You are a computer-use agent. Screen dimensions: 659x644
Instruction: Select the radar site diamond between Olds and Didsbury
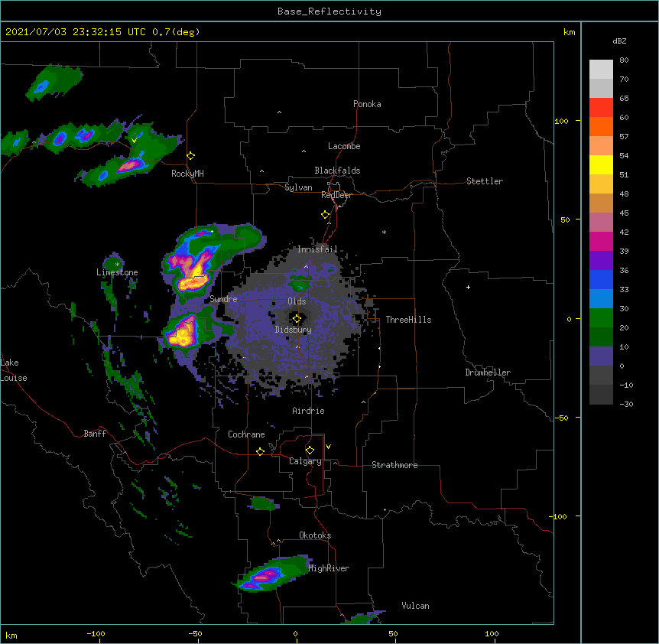coord(297,319)
